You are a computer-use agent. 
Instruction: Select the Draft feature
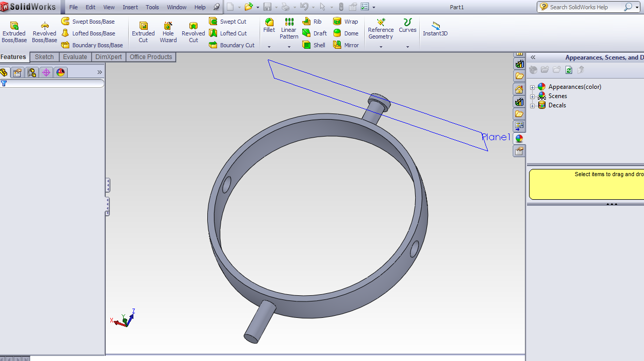(x=315, y=33)
